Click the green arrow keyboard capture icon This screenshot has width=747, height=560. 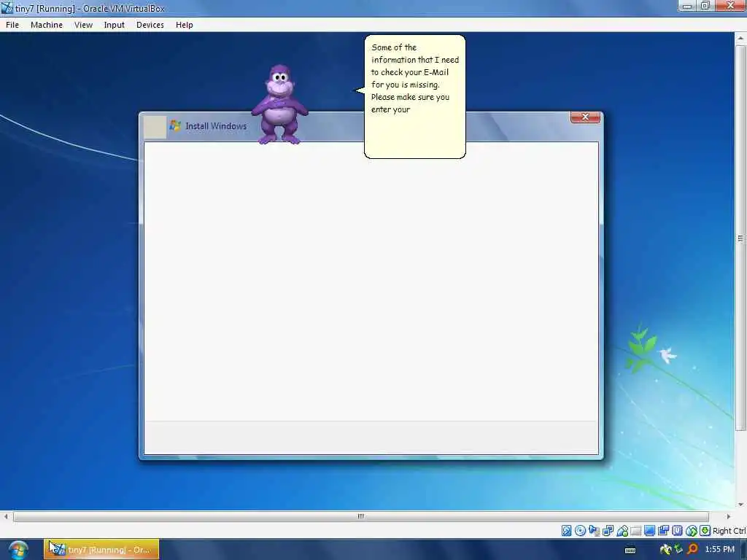[x=705, y=531]
